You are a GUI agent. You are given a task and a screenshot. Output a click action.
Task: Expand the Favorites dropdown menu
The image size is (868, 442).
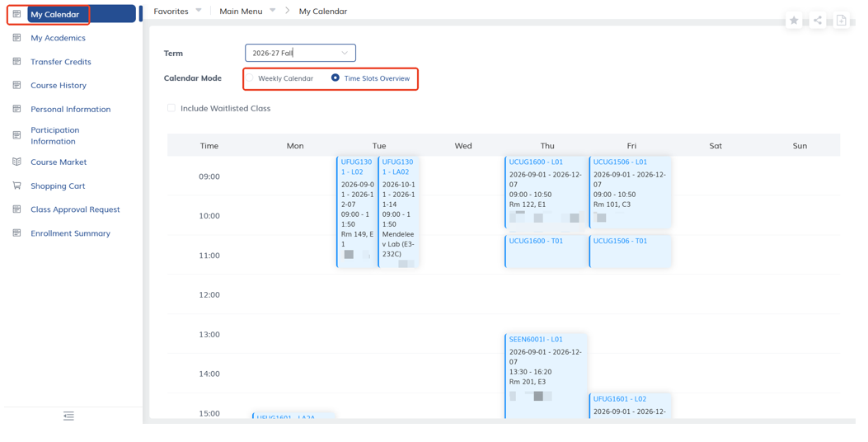click(177, 11)
